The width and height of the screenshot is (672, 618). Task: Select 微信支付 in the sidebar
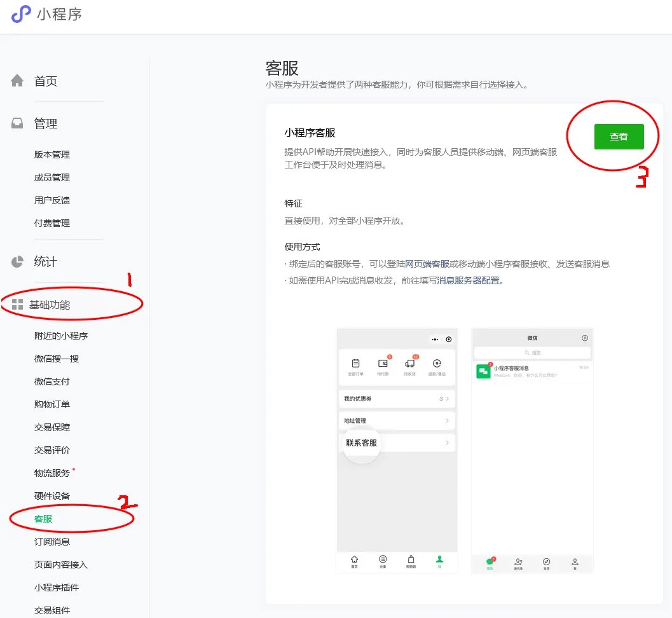point(52,381)
